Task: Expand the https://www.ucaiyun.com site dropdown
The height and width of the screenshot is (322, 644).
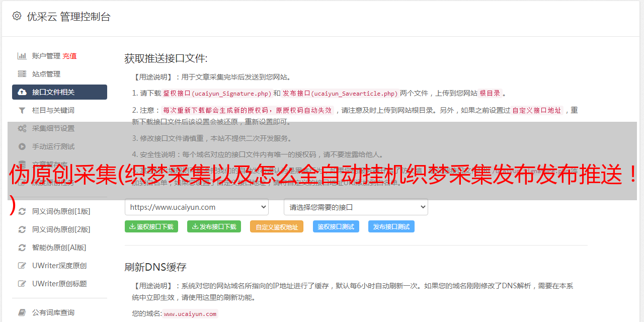Action: pos(197,207)
